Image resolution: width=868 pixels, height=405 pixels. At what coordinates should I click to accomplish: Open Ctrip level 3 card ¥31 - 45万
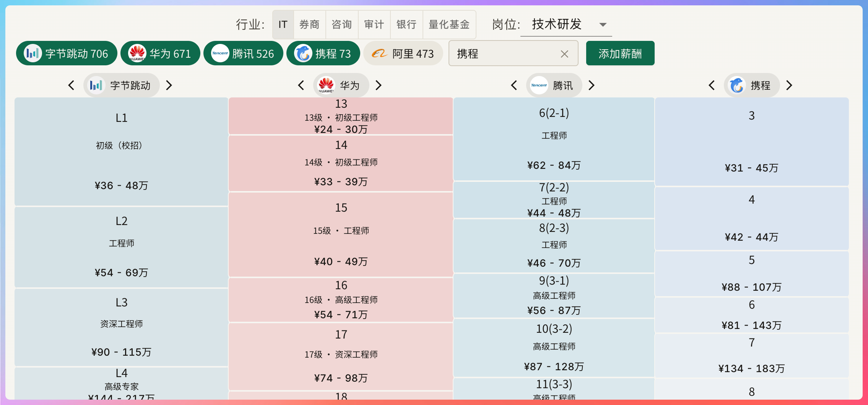coord(752,142)
